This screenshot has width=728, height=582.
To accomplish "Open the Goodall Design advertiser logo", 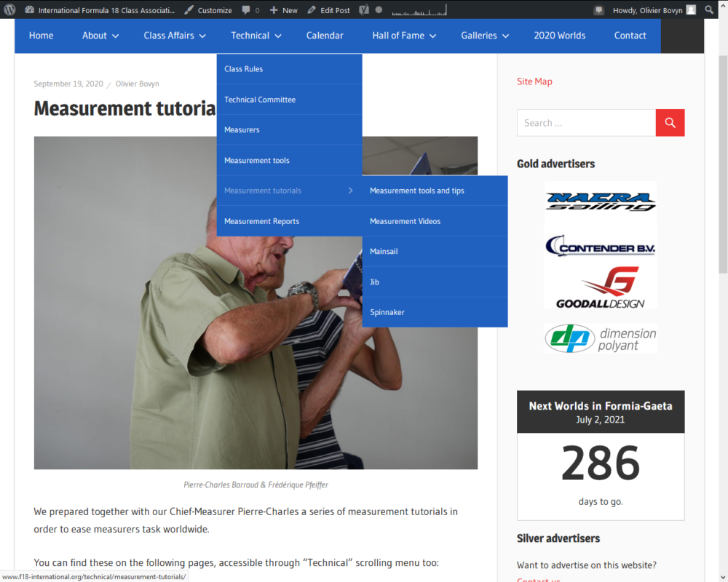I will pyautogui.click(x=601, y=287).
